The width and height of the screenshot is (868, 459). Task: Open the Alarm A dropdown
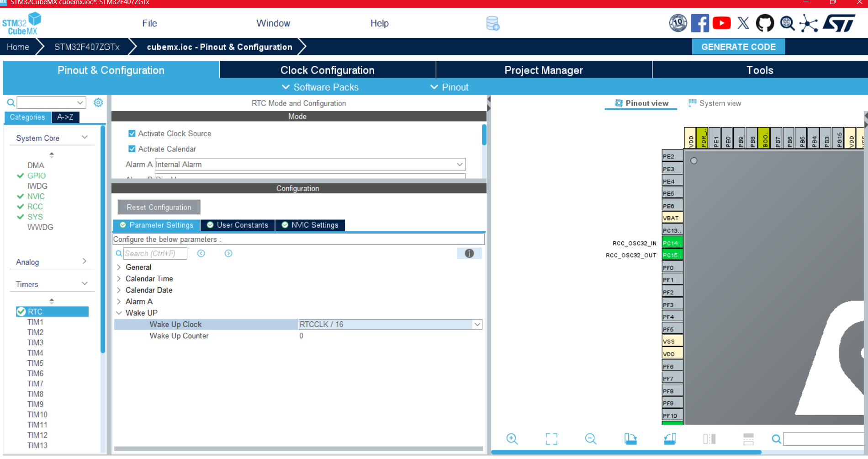[x=310, y=165]
